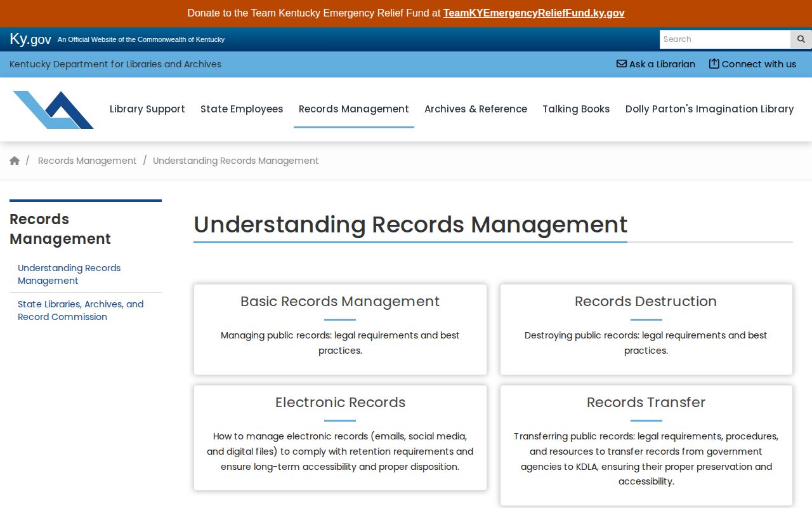Click the Ky.gov logo text
The height and width of the screenshot is (508, 812).
point(30,39)
